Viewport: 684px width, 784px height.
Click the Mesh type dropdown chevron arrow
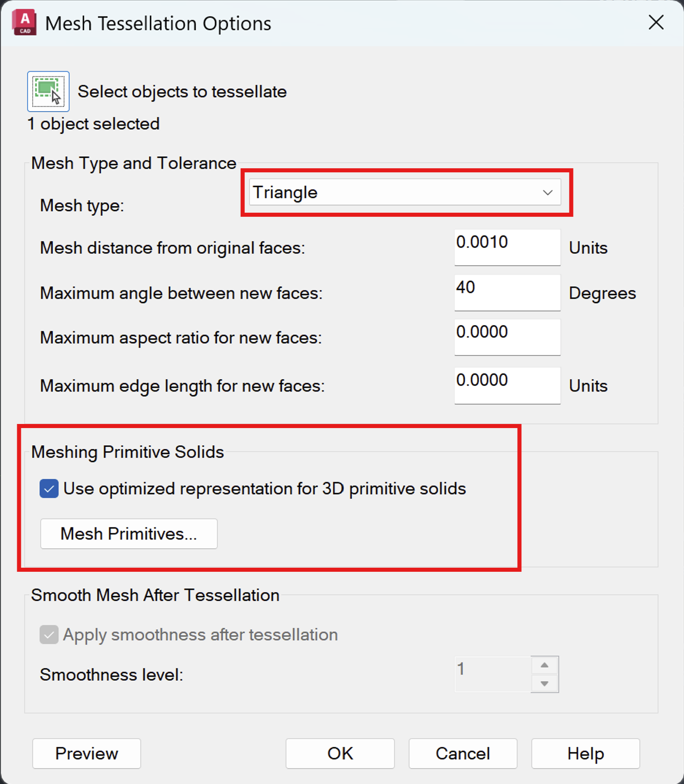548,193
